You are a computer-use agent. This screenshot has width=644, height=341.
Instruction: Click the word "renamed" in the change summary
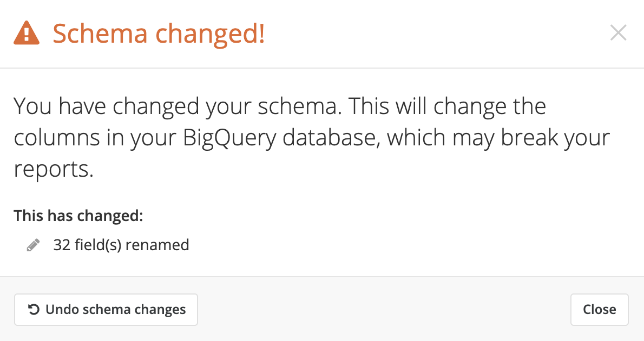click(x=157, y=245)
